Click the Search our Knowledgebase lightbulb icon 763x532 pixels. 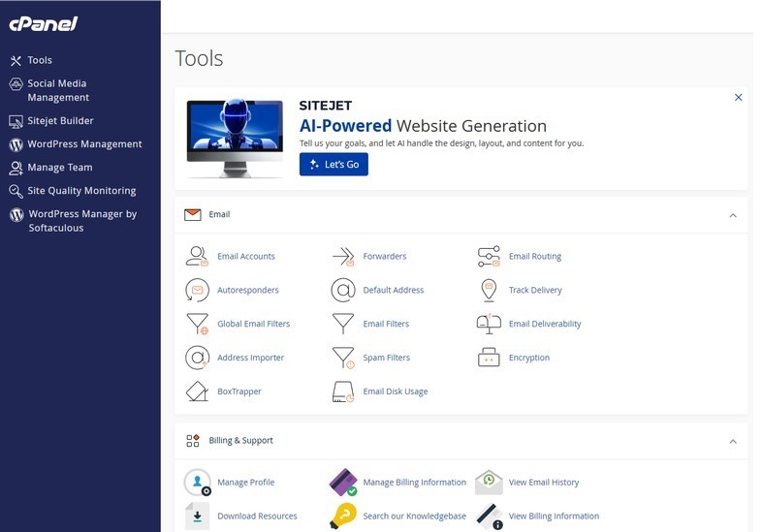[343, 516]
